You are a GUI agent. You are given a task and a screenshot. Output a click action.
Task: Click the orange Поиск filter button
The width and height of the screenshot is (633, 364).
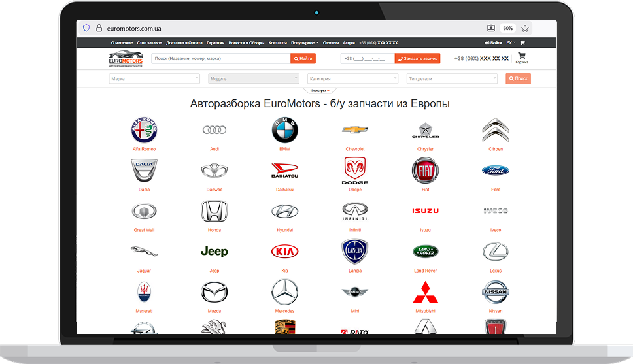coord(519,78)
